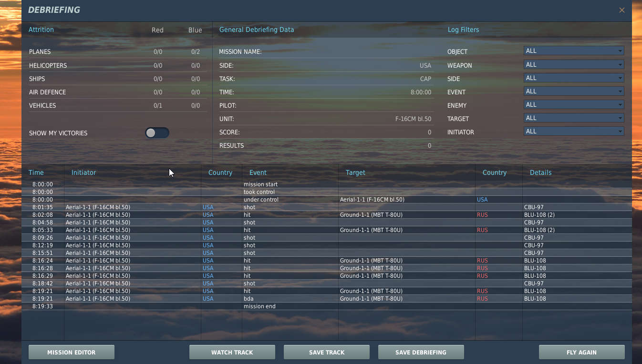The image size is (642, 364).
Task: Click the 'BLU-108 (2)' detail at 8:02:08
Action: tap(539, 215)
